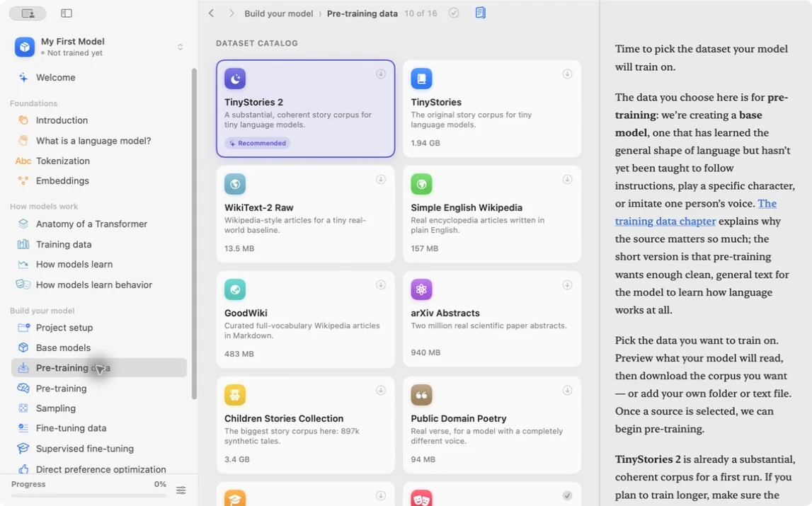This screenshot has height=506, width=812.
Task: Open progress settings sliders icon
Action: [181, 490]
